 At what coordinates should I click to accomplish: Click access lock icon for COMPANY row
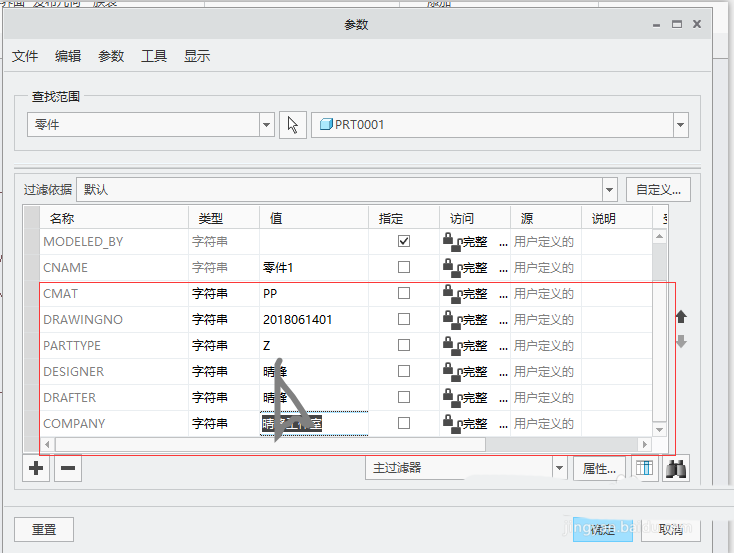(x=451, y=423)
